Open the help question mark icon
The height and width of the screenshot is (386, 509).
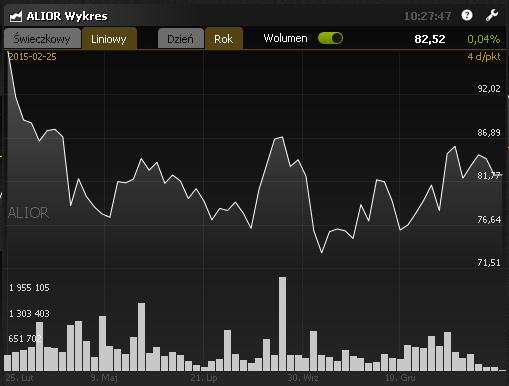467,15
